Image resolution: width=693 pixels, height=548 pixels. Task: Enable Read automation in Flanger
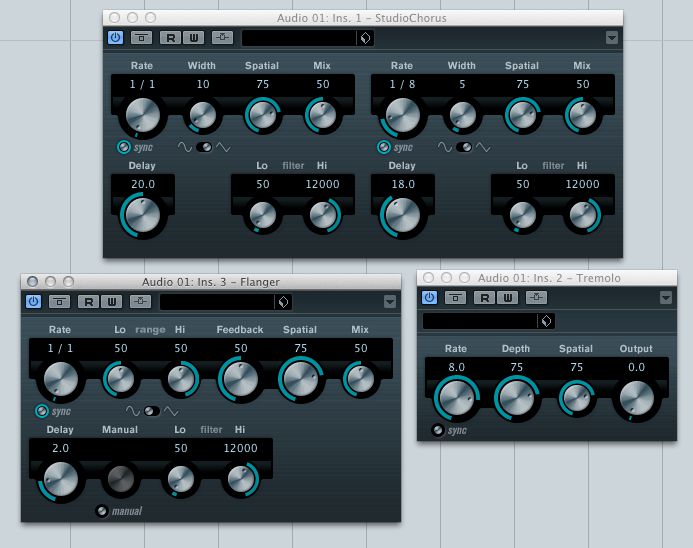(88, 301)
